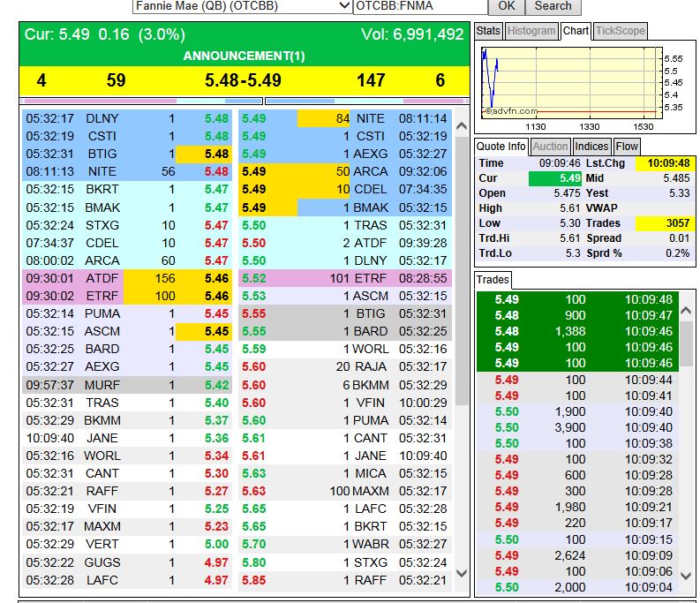Image resolution: width=700 pixels, height=603 pixels.
Task: Click the RAJA ask of 20 at 5.60
Action: pyautogui.click(x=345, y=366)
